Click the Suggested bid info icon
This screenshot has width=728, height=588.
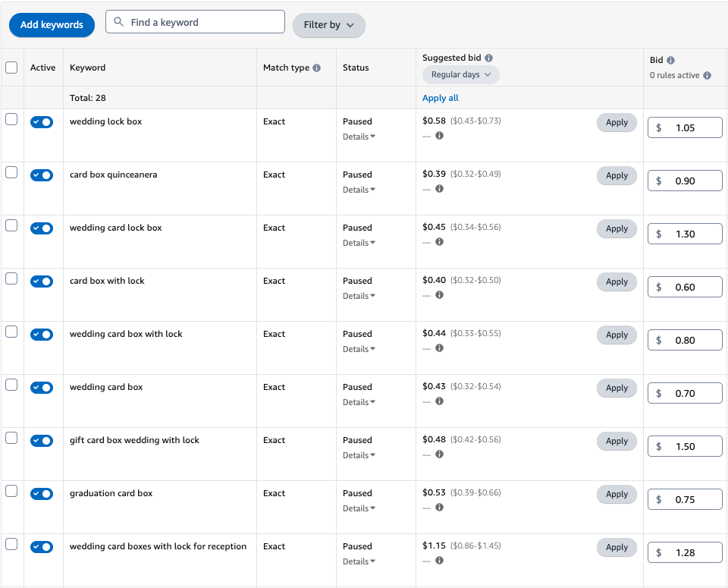click(488, 58)
